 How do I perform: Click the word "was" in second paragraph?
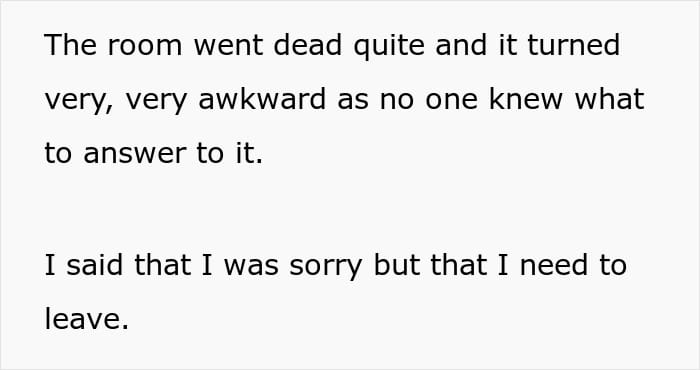251,267
